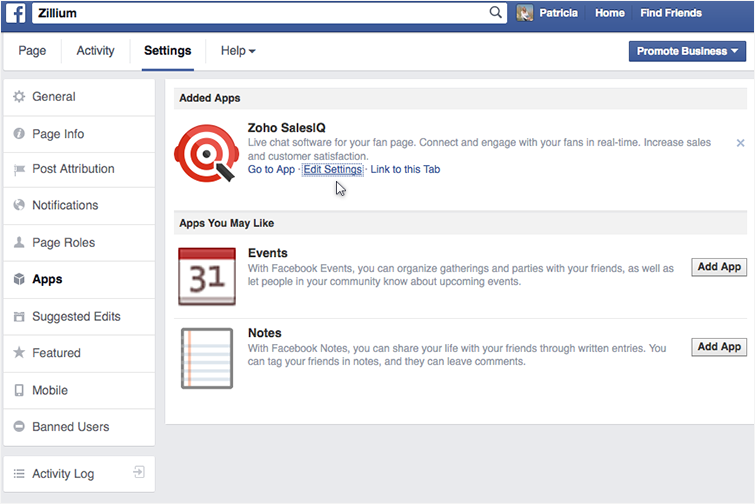
Task: Click the Events app title
Action: click(268, 253)
